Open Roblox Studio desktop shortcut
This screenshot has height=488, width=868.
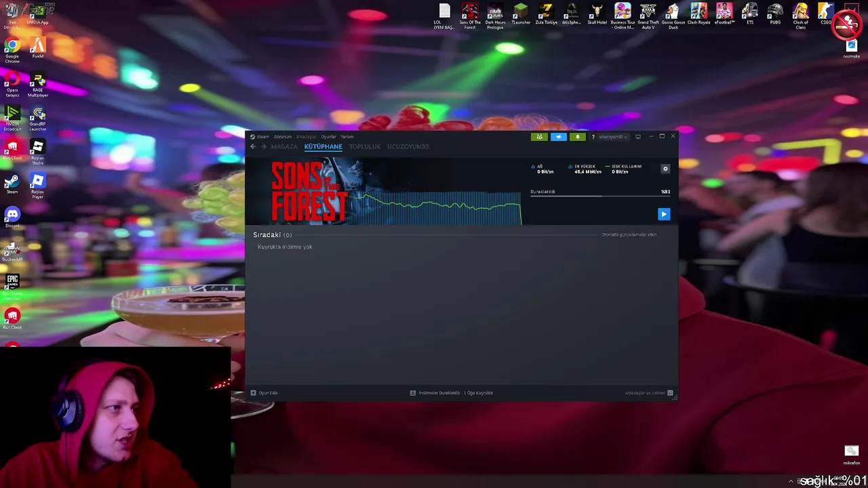37,152
